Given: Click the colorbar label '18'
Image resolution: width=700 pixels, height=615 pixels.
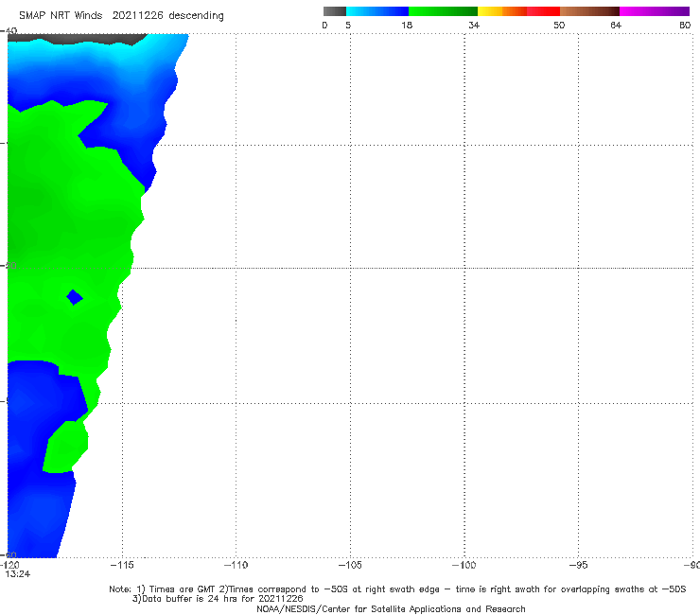Looking at the screenshot, I should click(407, 25).
